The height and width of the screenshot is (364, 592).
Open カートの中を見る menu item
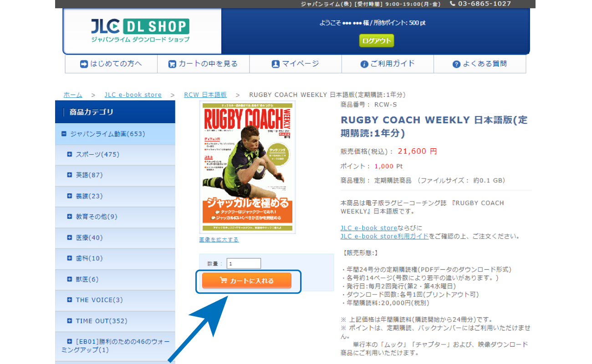203,64
